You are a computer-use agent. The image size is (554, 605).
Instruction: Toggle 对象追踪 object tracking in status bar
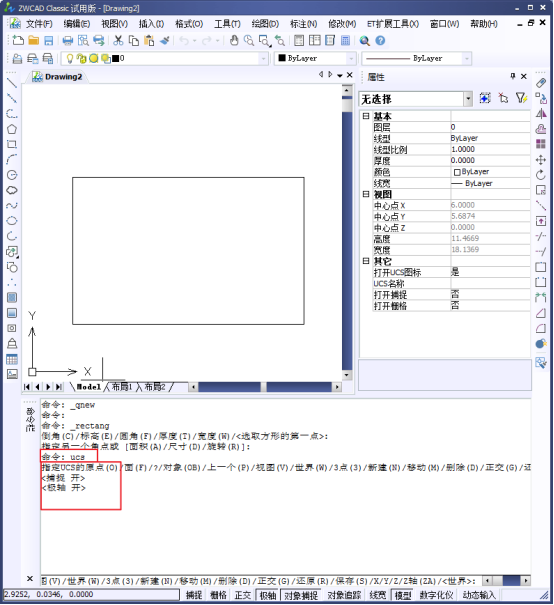coord(345,595)
